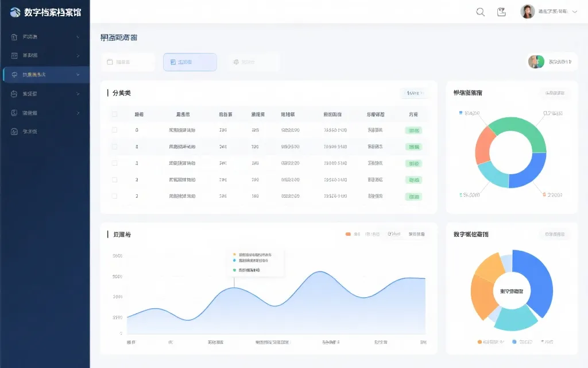The width and height of the screenshot is (588, 368).
Task: Select the clock icon at the bottom of the sidebar
Action: [x=16, y=131]
